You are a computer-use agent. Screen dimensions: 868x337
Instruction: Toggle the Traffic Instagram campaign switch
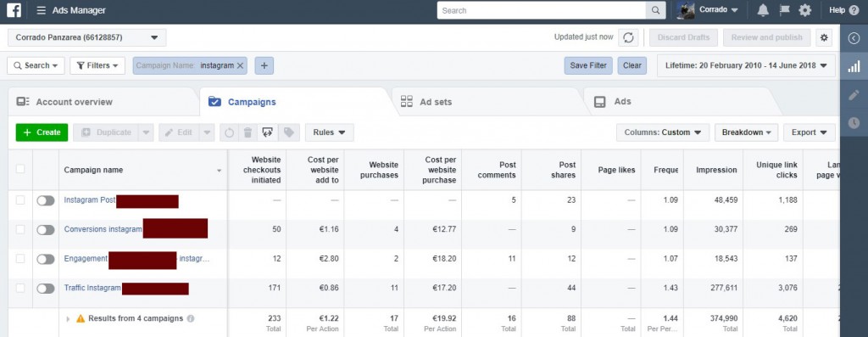46,289
